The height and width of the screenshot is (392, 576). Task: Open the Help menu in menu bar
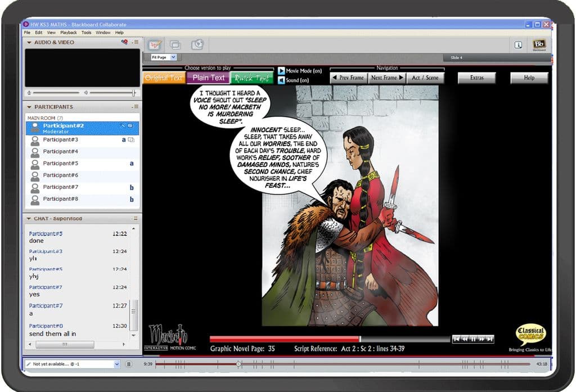(x=119, y=32)
